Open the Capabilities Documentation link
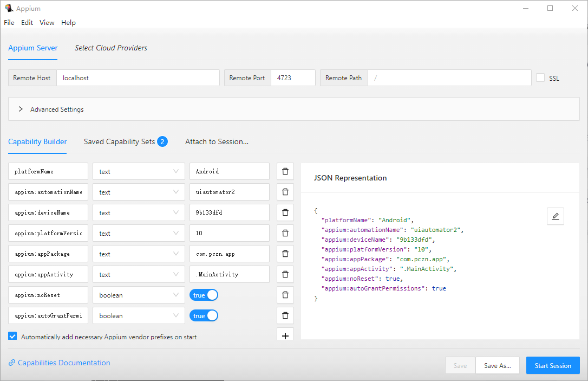The height and width of the screenshot is (381, 588). click(59, 363)
